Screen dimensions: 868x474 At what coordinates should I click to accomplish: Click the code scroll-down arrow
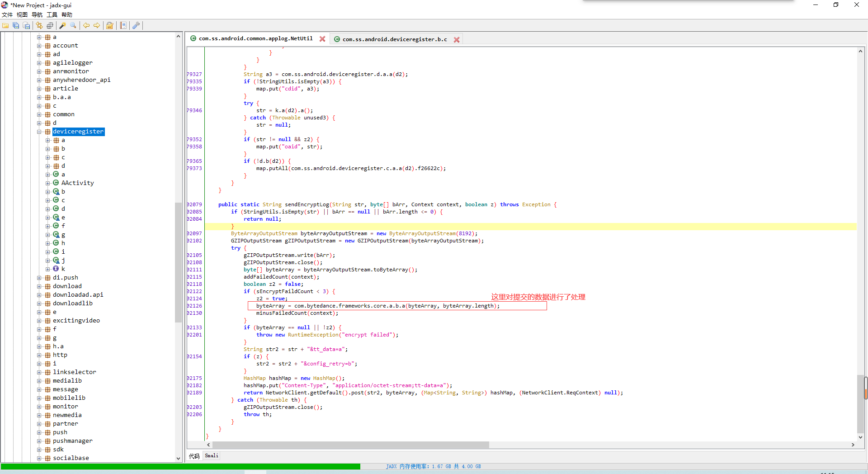pos(860,437)
